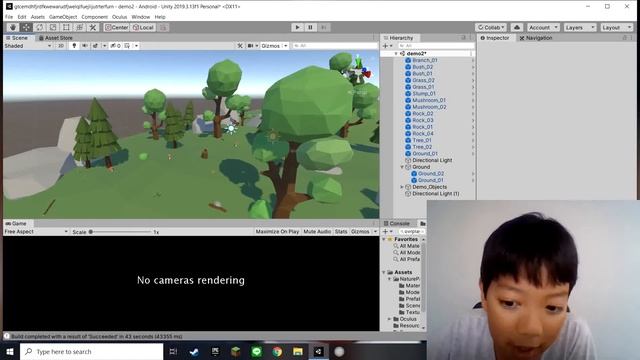
Task: Toggle hidden objects visibility counter
Action: [x=116, y=46]
